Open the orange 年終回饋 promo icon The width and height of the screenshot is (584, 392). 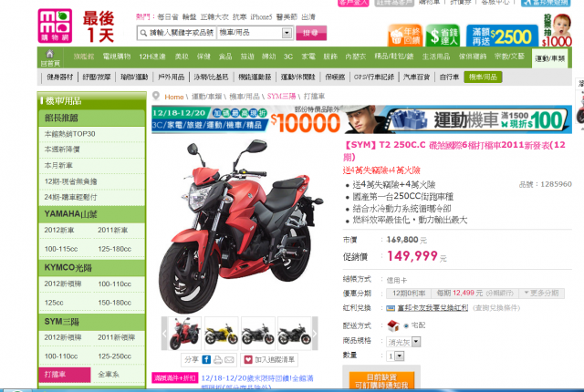pyautogui.click(x=405, y=36)
